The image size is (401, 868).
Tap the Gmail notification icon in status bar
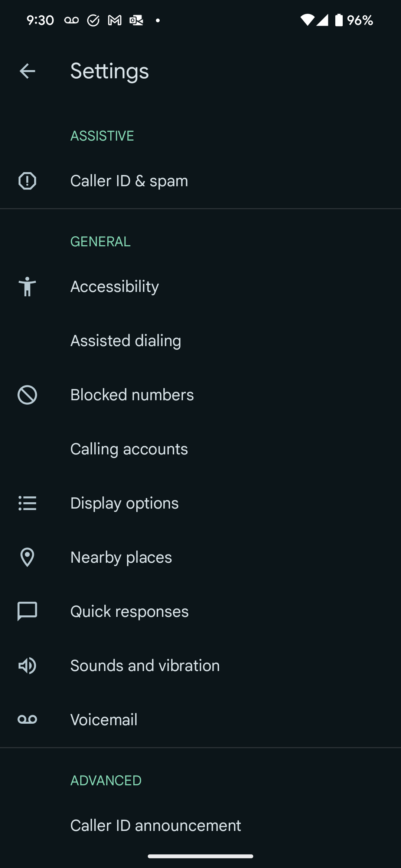pos(115,20)
